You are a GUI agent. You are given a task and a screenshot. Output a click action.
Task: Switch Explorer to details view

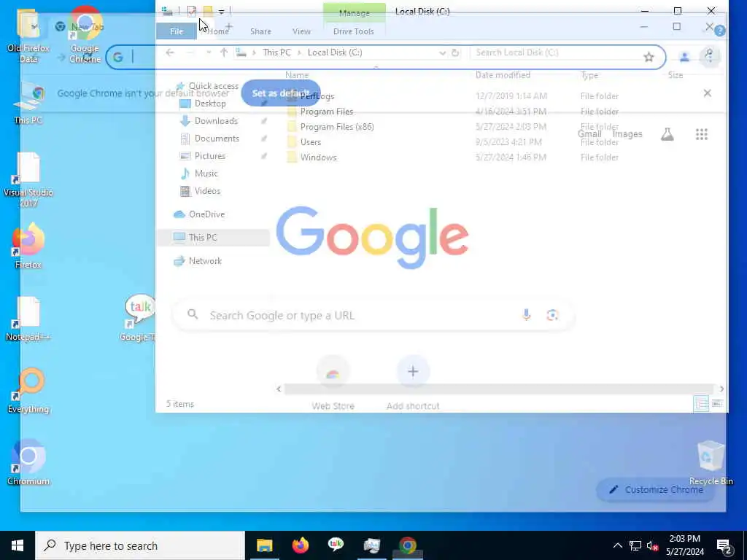point(701,404)
